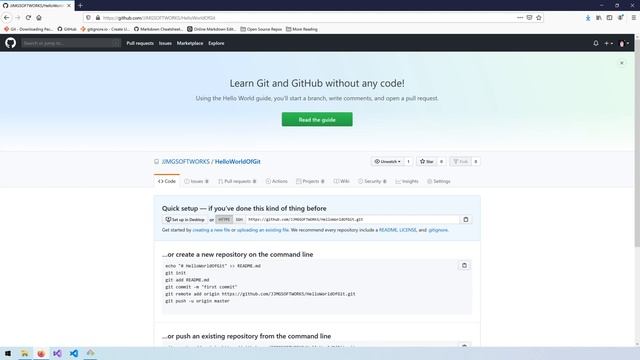Bookmark this page with the star icon
640x360 pixels.
point(539,18)
